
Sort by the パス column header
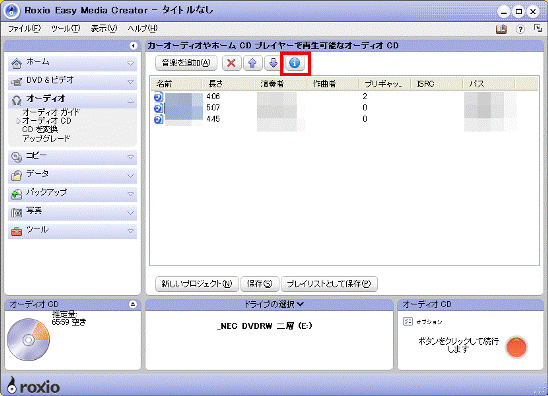click(x=489, y=84)
